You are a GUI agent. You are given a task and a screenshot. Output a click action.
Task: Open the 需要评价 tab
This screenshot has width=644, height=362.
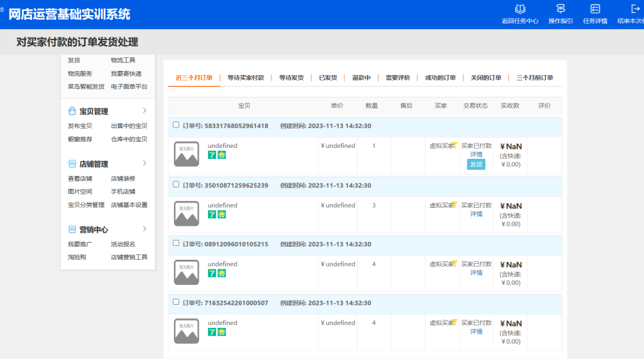click(398, 78)
